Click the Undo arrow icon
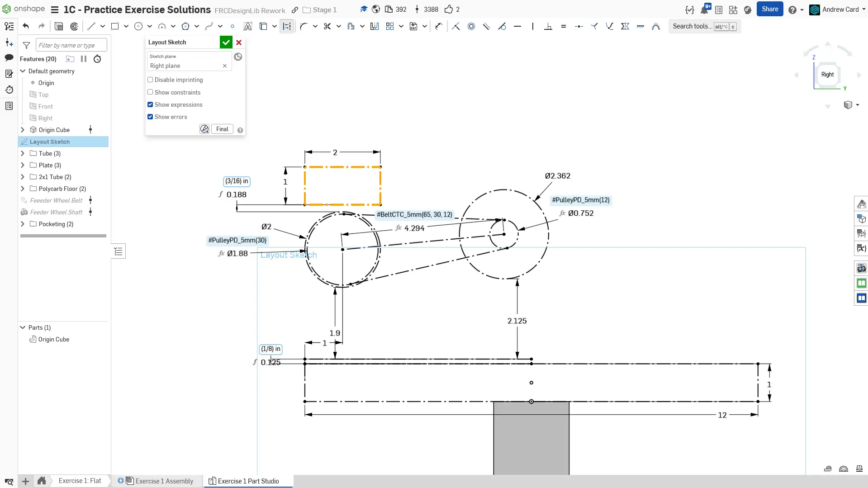 [x=26, y=26]
